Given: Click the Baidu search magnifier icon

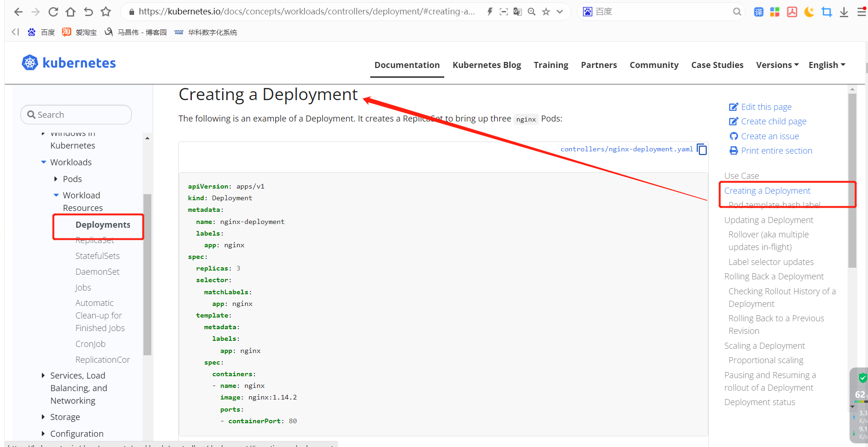Looking at the screenshot, I should tap(737, 12).
